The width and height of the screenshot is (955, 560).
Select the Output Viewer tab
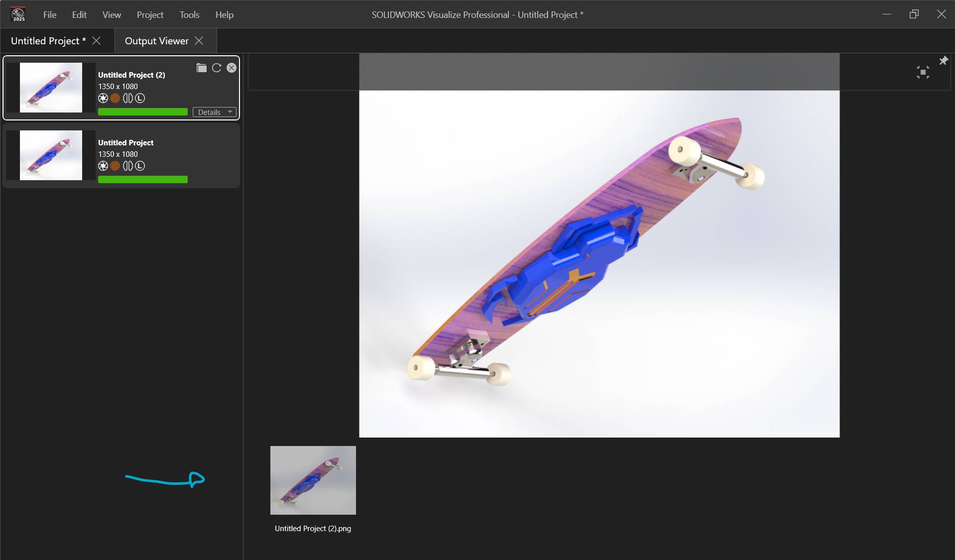pyautogui.click(x=156, y=40)
